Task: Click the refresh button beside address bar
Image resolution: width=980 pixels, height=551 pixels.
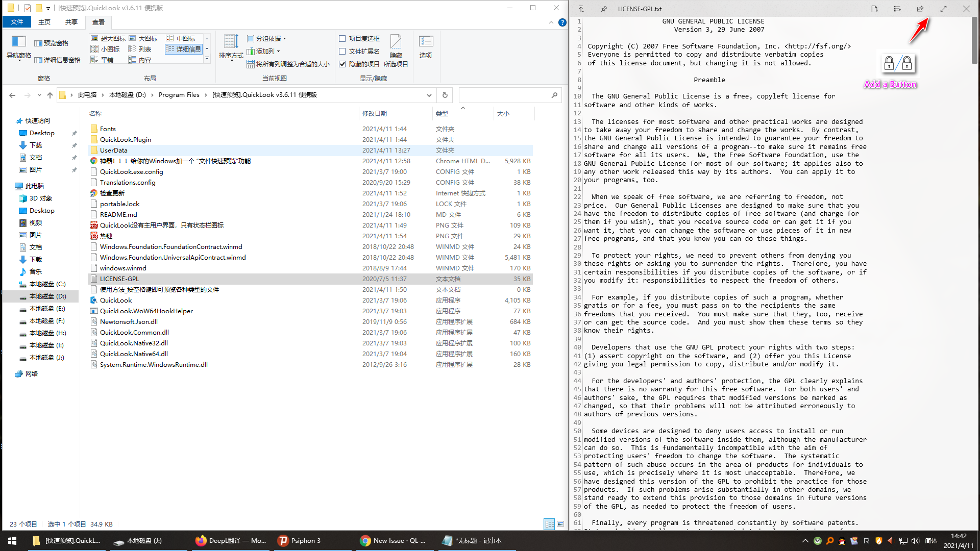Action: coord(445,95)
